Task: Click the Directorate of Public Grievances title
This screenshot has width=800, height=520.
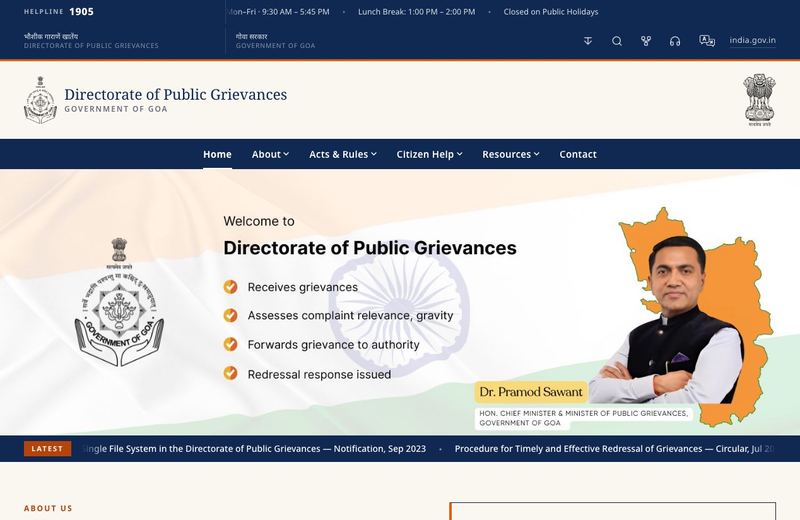Action: tap(176, 94)
